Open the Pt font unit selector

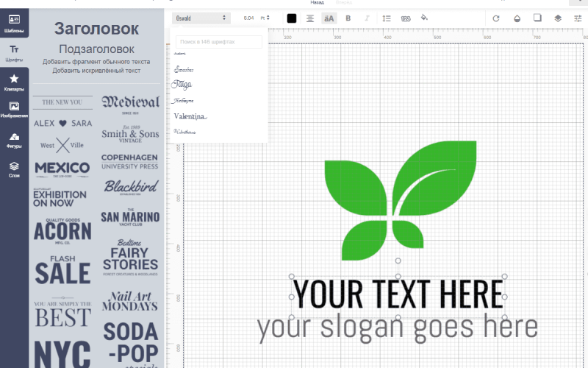265,18
